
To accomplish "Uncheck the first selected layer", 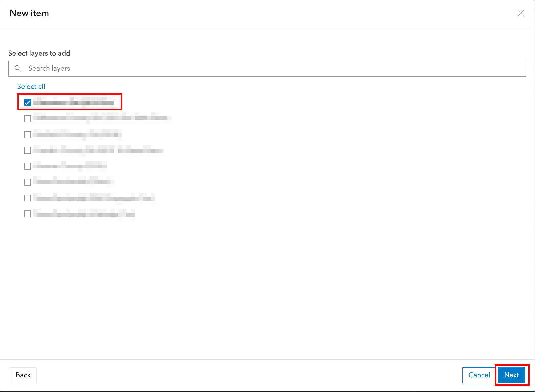I will click(27, 102).
